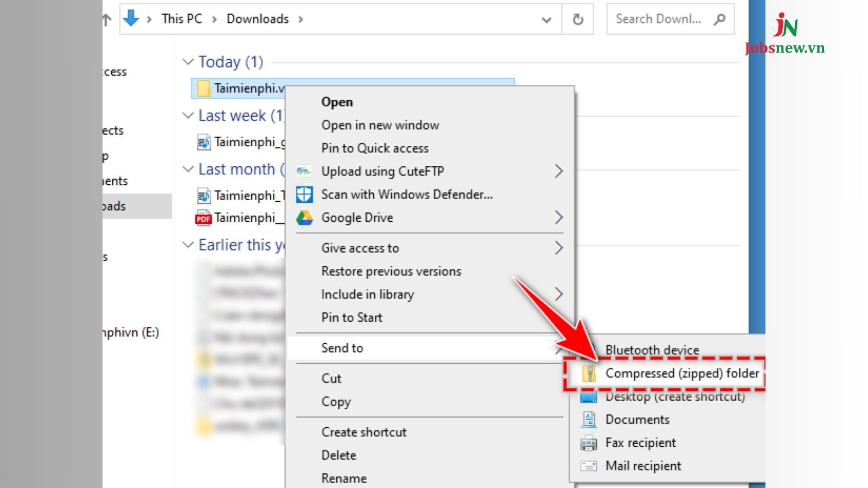The width and height of the screenshot is (868, 488).
Task: Expand the Upload using CuteFTP submenu arrow
Action: (559, 171)
